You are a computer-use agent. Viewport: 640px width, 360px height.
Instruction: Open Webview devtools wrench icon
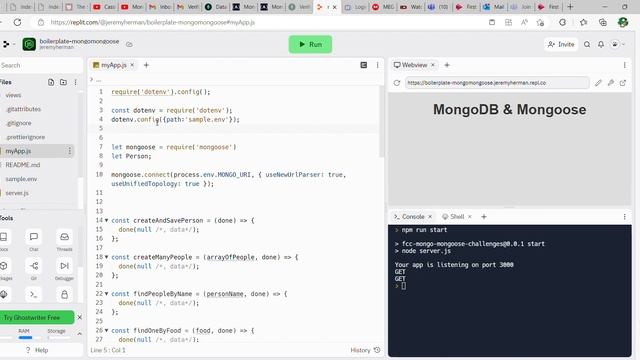tap(611, 83)
